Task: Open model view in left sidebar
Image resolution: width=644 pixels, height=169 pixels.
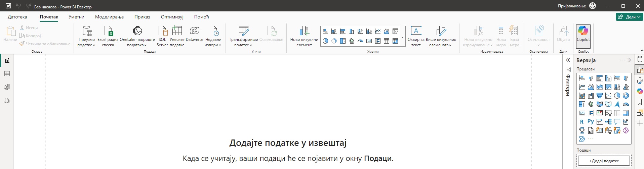Action: pyautogui.click(x=7, y=87)
